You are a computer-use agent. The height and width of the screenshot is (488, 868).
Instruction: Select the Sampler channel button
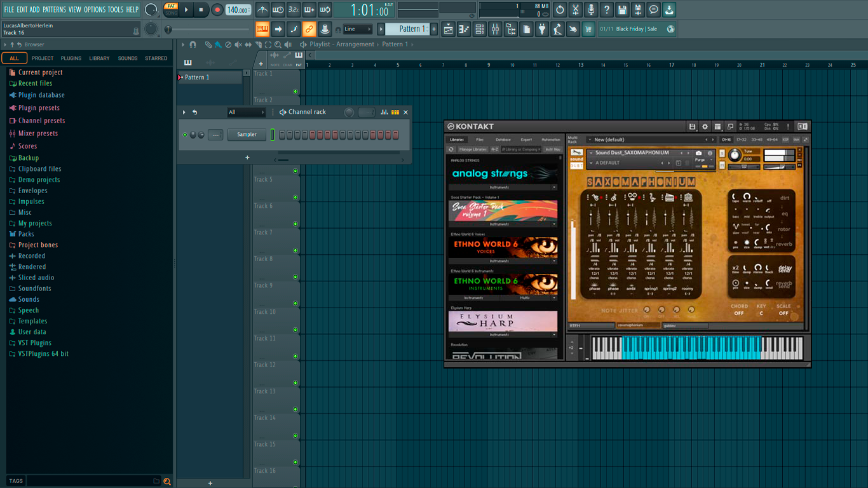pyautogui.click(x=247, y=135)
